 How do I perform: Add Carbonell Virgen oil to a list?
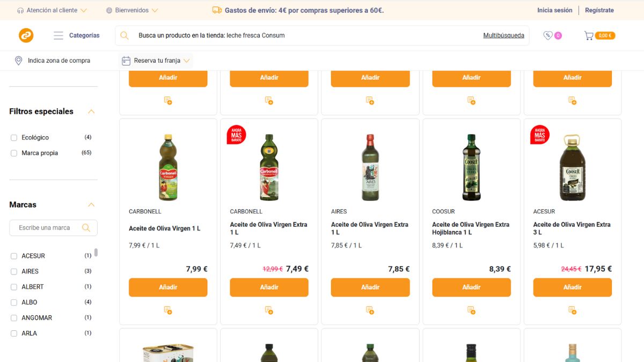(167, 310)
